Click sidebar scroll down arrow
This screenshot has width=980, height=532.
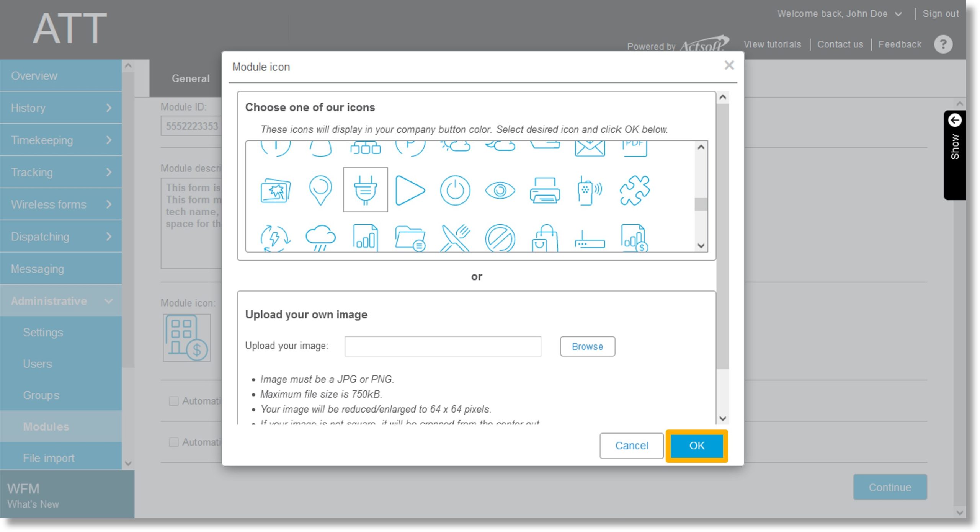(128, 463)
